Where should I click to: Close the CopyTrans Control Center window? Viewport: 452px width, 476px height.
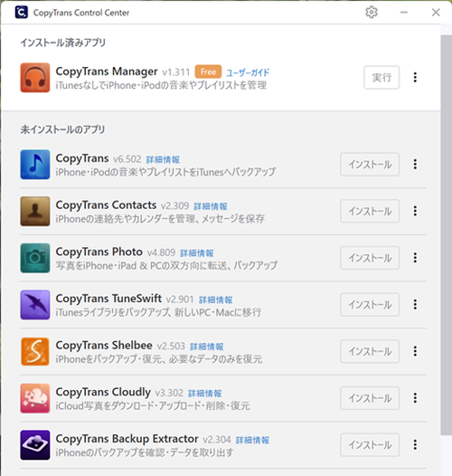point(436,13)
